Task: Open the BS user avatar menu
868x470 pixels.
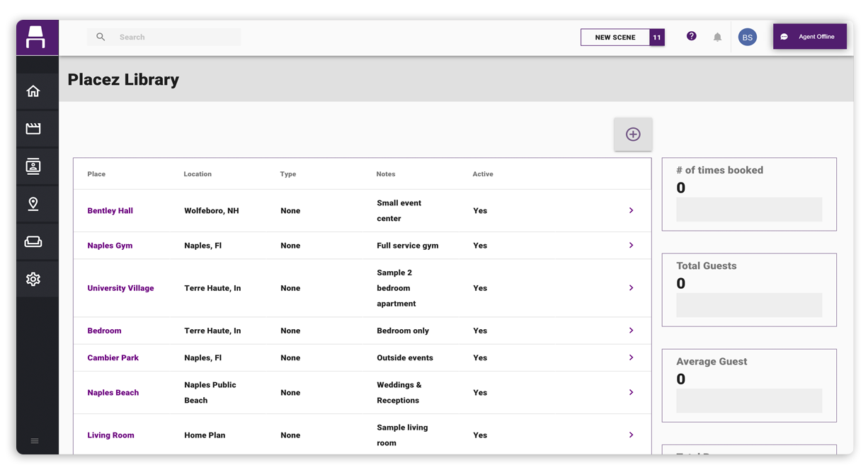Action: pyautogui.click(x=748, y=37)
